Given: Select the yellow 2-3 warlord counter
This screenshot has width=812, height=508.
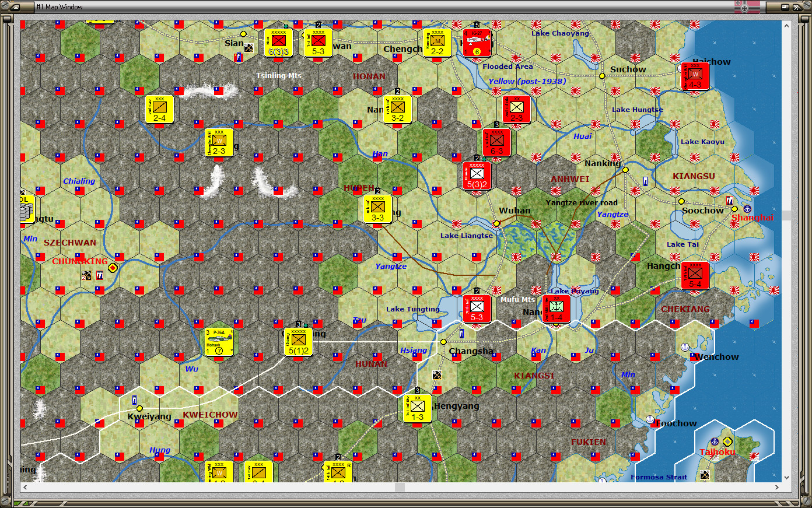Looking at the screenshot, I should pyautogui.click(x=219, y=142).
